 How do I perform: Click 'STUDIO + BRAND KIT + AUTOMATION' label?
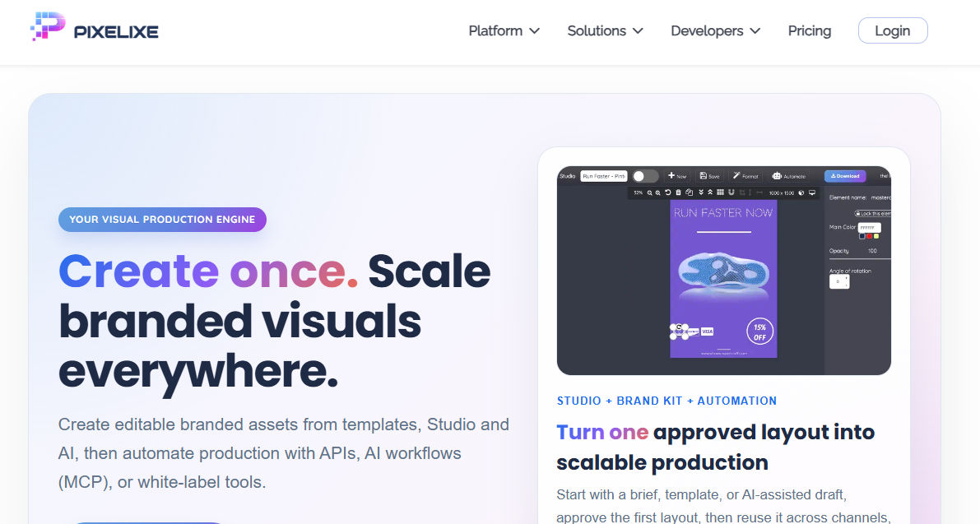(666, 401)
